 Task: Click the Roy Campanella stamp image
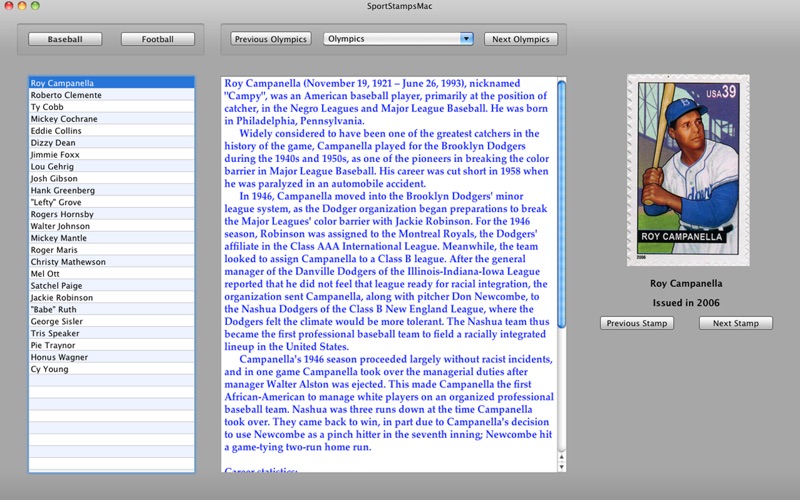(688, 170)
